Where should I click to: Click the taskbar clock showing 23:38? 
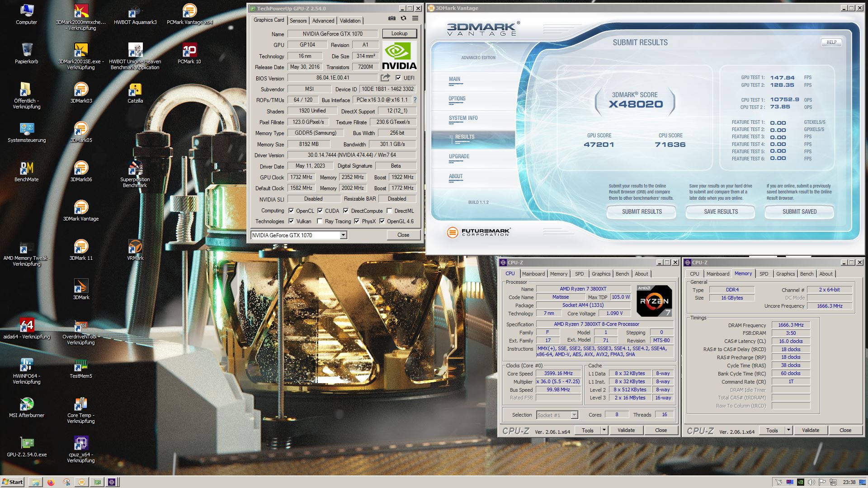849,482
